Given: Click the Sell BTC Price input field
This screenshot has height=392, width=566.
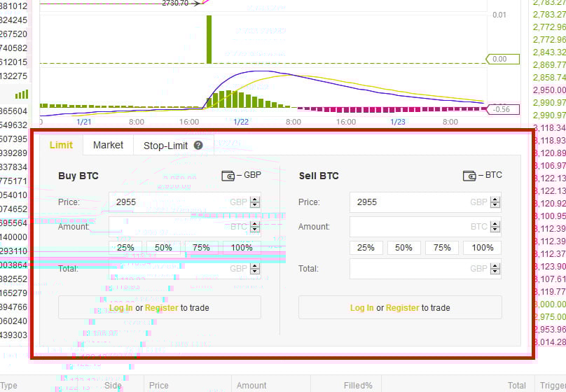Looking at the screenshot, I should click(426, 202).
